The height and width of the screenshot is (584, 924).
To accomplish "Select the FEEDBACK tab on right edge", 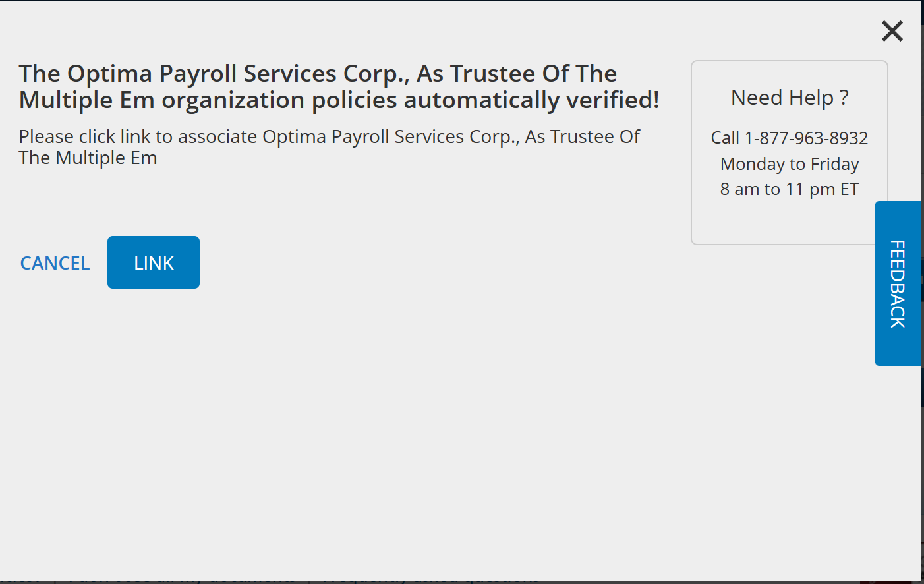I will click(898, 283).
